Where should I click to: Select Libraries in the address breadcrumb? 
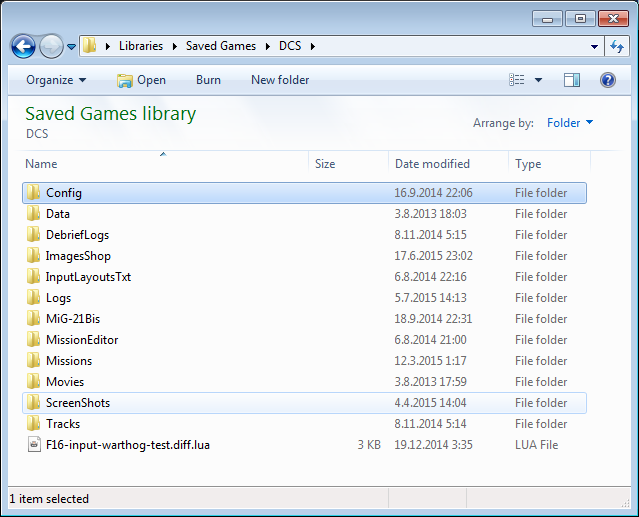[x=141, y=46]
